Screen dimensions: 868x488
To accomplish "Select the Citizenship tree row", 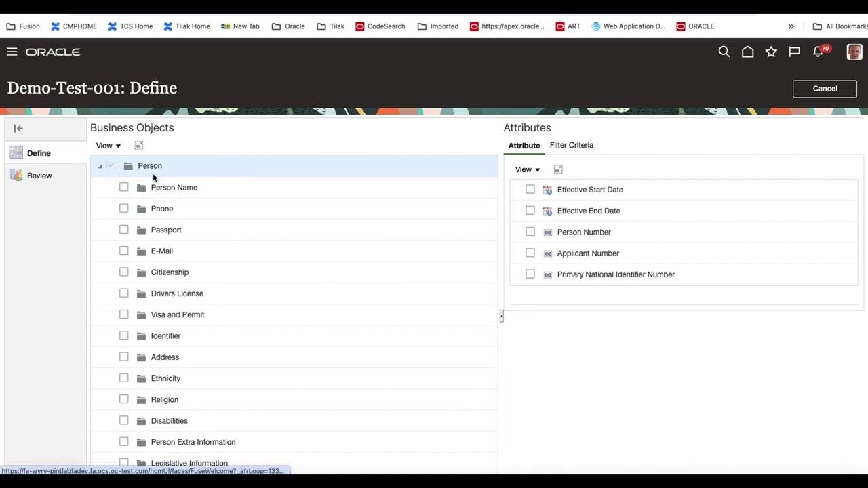I will [x=294, y=272].
